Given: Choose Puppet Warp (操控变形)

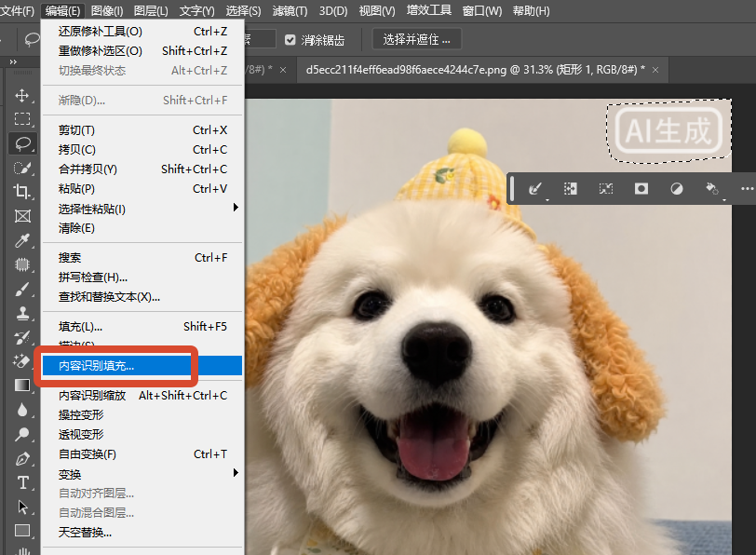Looking at the screenshot, I should [142, 415].
